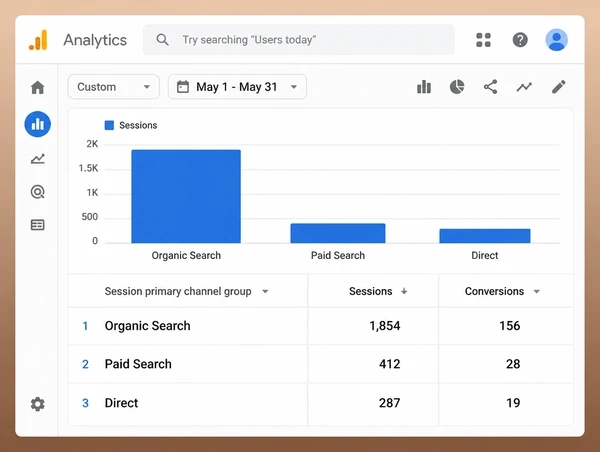Viewport: 600px width, 452px height.
Task: Click row number 1 in table
Action: (x=85, y=326)
